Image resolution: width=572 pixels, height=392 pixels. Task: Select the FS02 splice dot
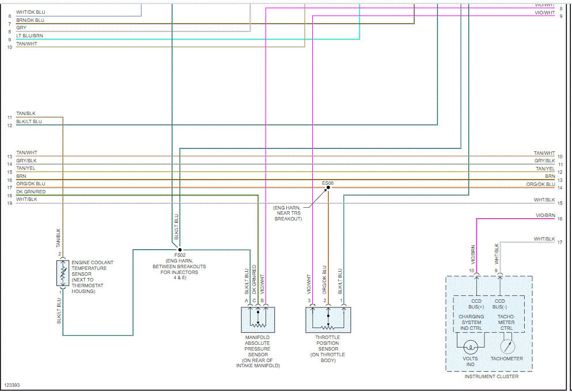[180, 250]
